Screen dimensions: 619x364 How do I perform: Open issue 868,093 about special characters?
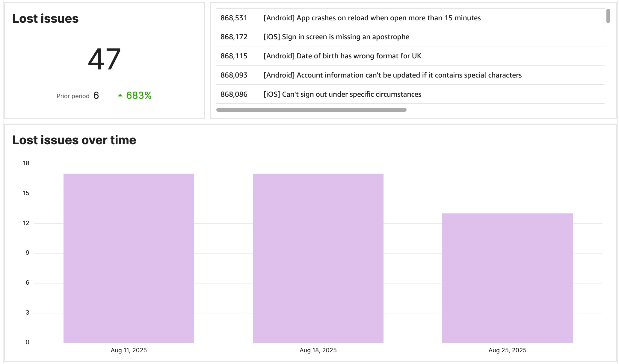392,75
